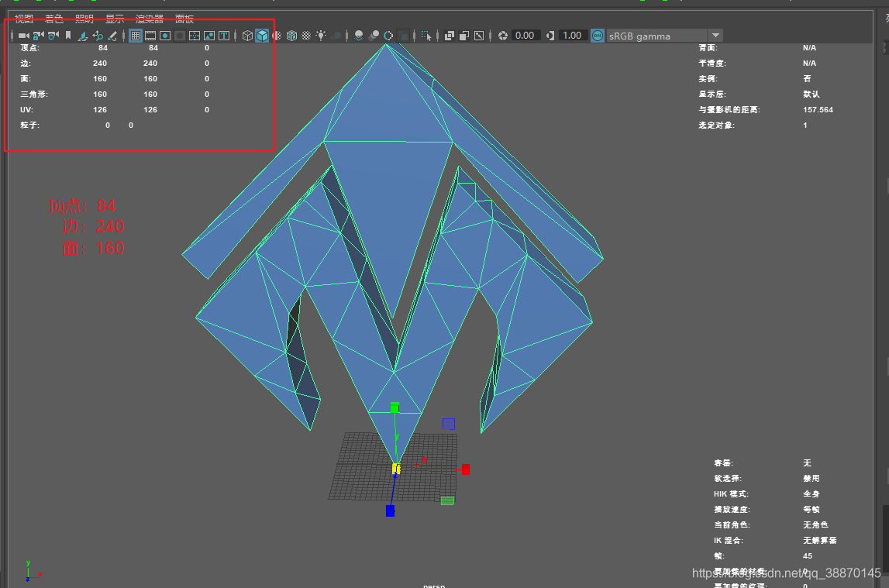Toggle Wireframe on Shaded icon
Screen dimensions: 889x588
point(291,36)
